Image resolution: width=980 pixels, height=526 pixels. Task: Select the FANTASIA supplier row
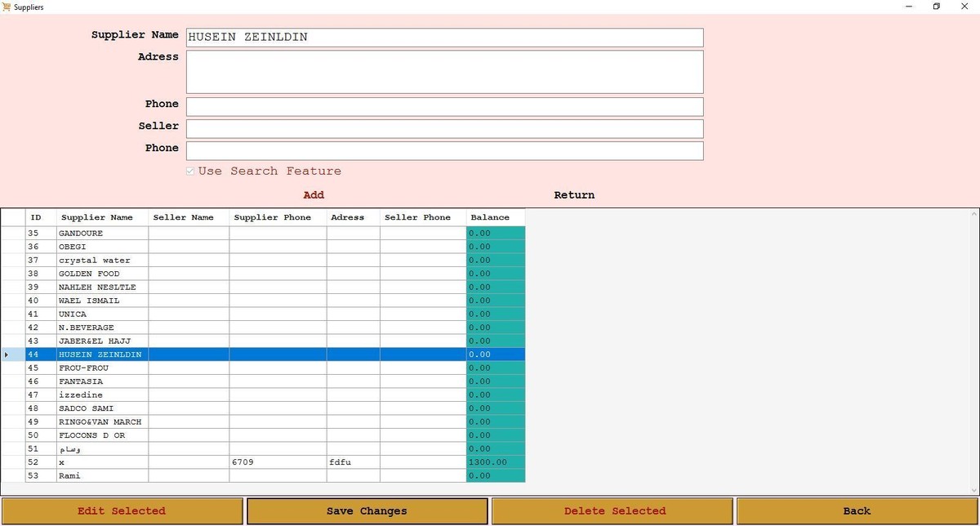102,381
